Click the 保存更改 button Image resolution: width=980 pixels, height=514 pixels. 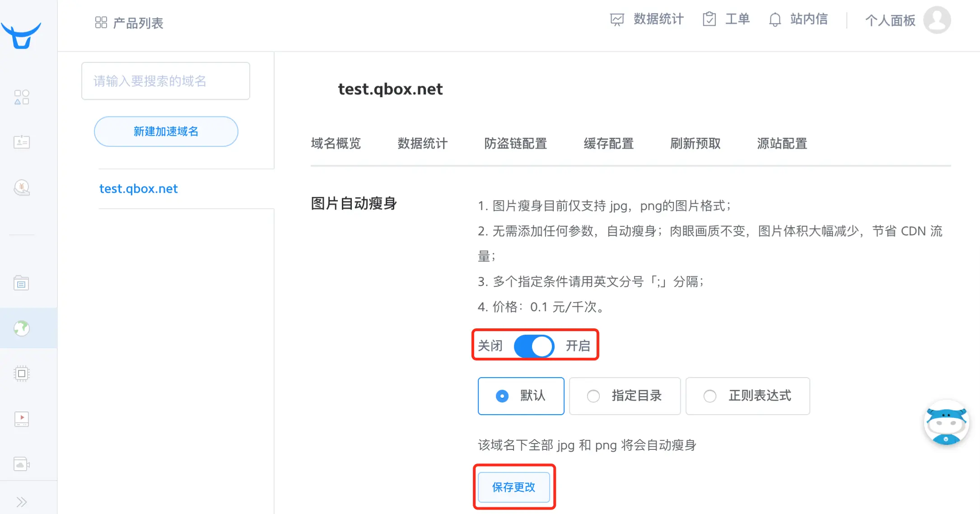tap(514, 487)
